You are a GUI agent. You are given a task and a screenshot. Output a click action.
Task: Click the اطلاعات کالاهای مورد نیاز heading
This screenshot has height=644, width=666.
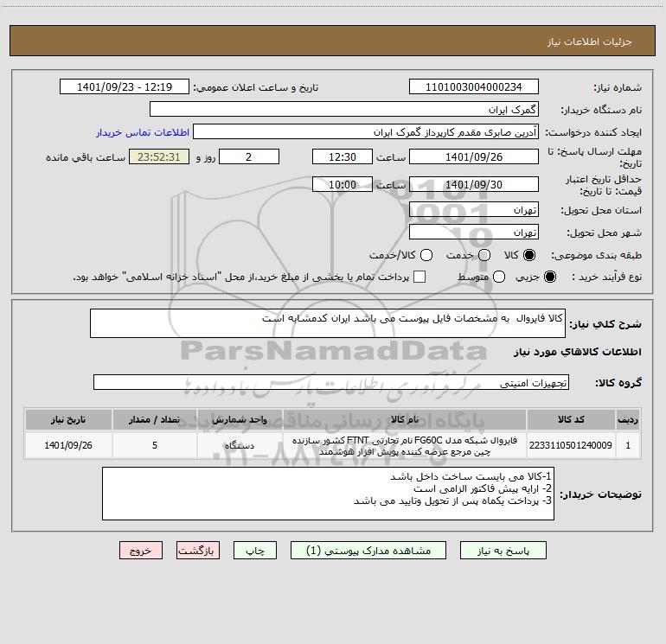tap(578, 352)
